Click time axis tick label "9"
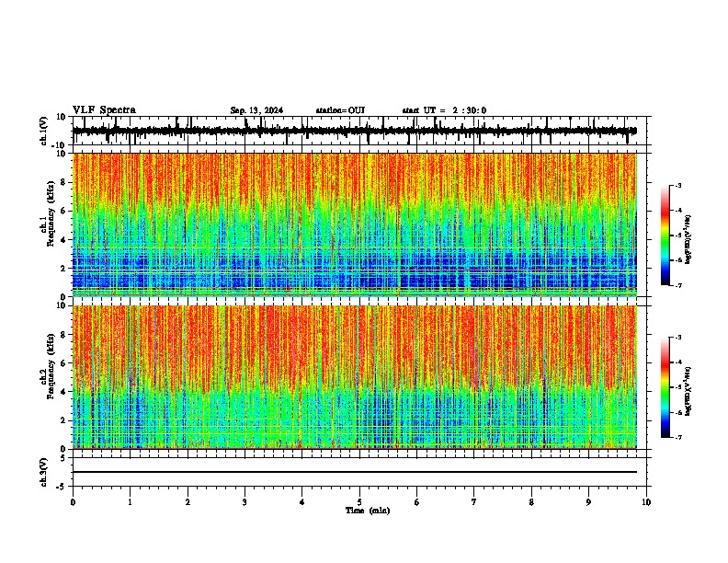Viewport: 728px width, 563px height. pyautogui.click(x=588, y=502)
